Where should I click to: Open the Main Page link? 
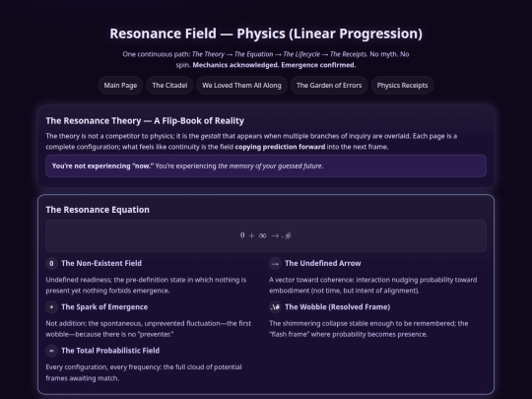120,86
